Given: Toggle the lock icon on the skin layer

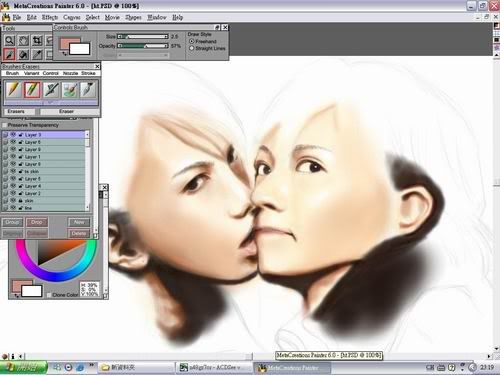Looking at the screenshot, I should click(x=20, y=201).
